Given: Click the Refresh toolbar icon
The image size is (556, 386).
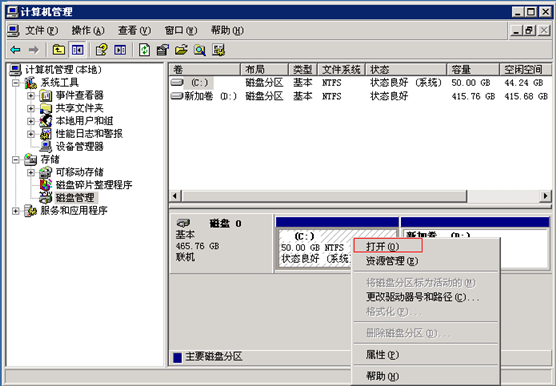Looking at the screenshot, I should point(144,50).
